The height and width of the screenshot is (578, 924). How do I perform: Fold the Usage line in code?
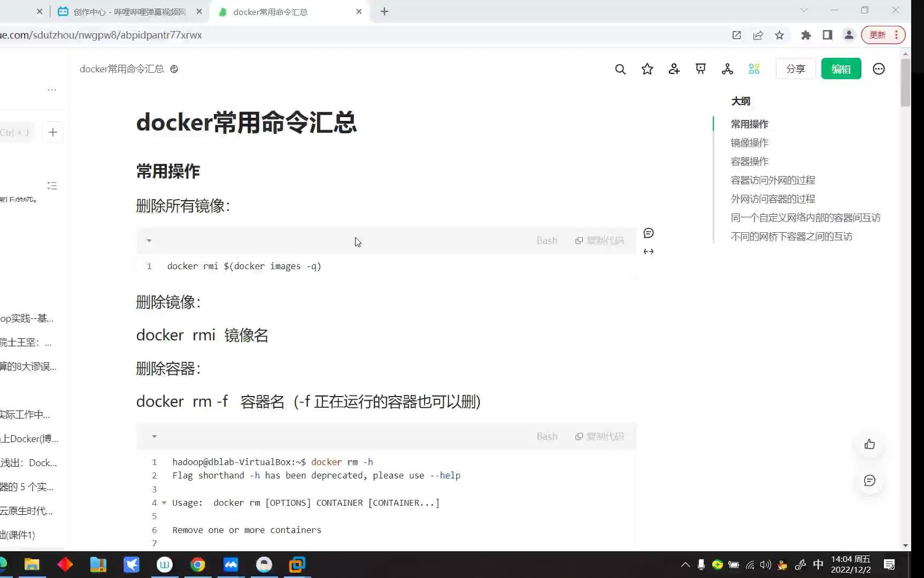pos(164,503)
